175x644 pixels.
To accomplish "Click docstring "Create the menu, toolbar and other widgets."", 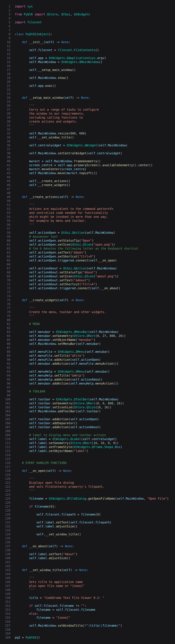I will [x=67, y=312].
